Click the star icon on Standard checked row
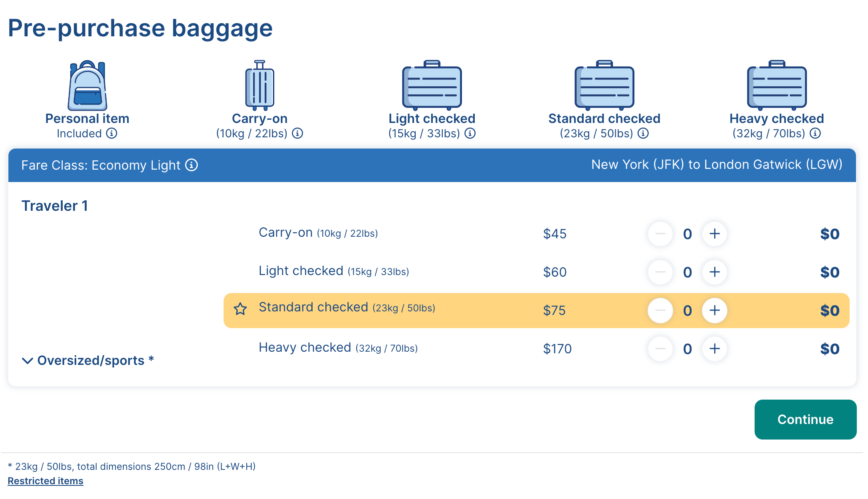The width and height of the screenshot is (868, 499). coord(240,309)
